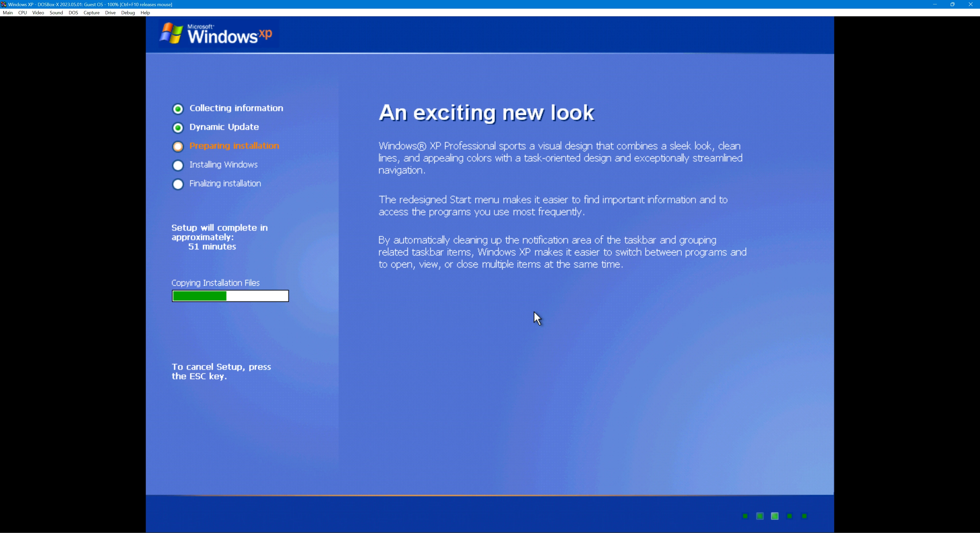Click the Dynamic Update step indicator
This screenshot has height=533, width=980.
(178, 128)
